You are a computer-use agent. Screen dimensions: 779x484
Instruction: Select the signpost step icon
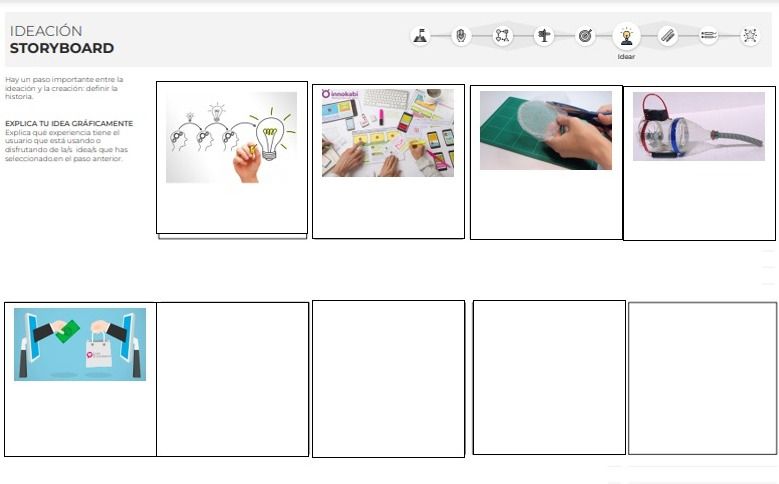pos(544,36)
